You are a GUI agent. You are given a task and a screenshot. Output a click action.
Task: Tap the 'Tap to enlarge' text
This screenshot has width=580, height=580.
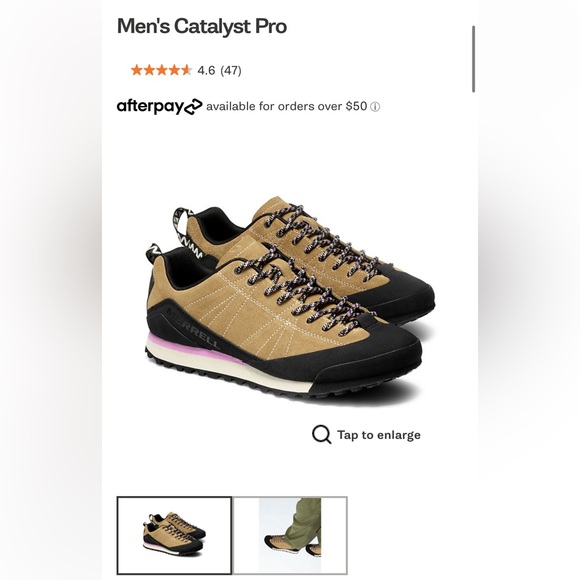(x=379, y=435)
